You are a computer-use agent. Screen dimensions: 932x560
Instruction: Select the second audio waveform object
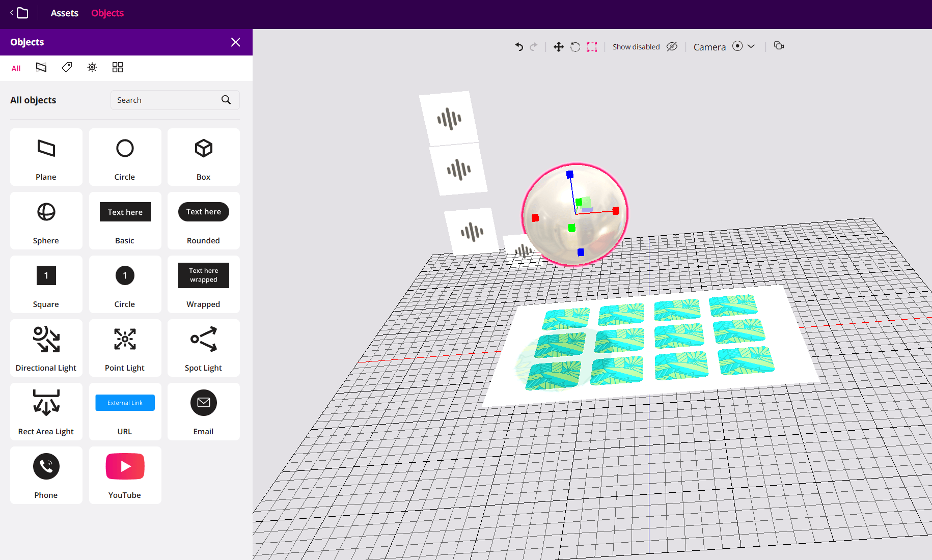click(458, 170)
